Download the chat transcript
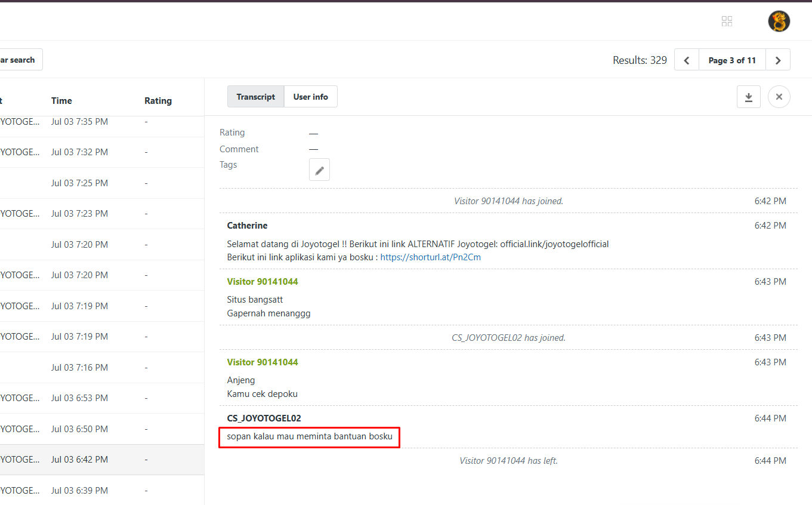This screenshot has width=812, height=505. click(x=749, y=97)
